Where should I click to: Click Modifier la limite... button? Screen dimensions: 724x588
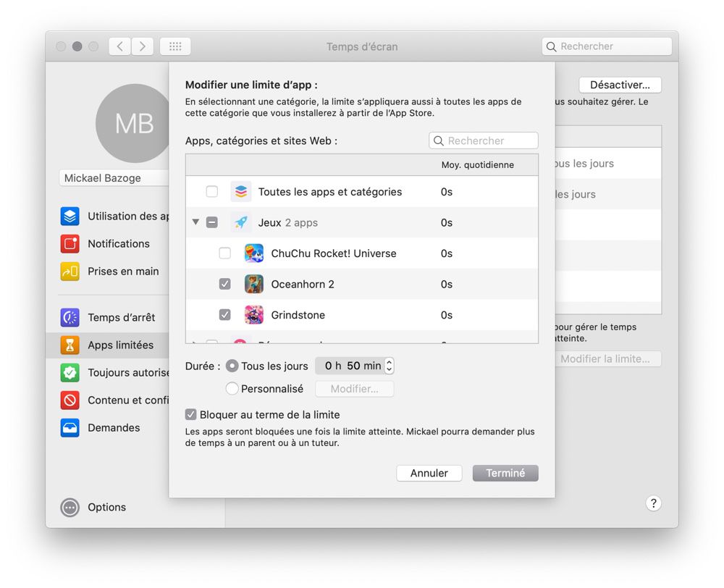607,359
